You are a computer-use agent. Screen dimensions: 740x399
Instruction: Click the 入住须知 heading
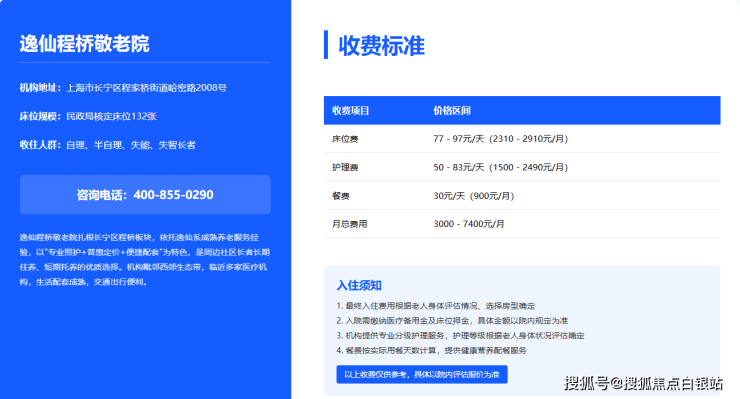[x=359, y=285]
